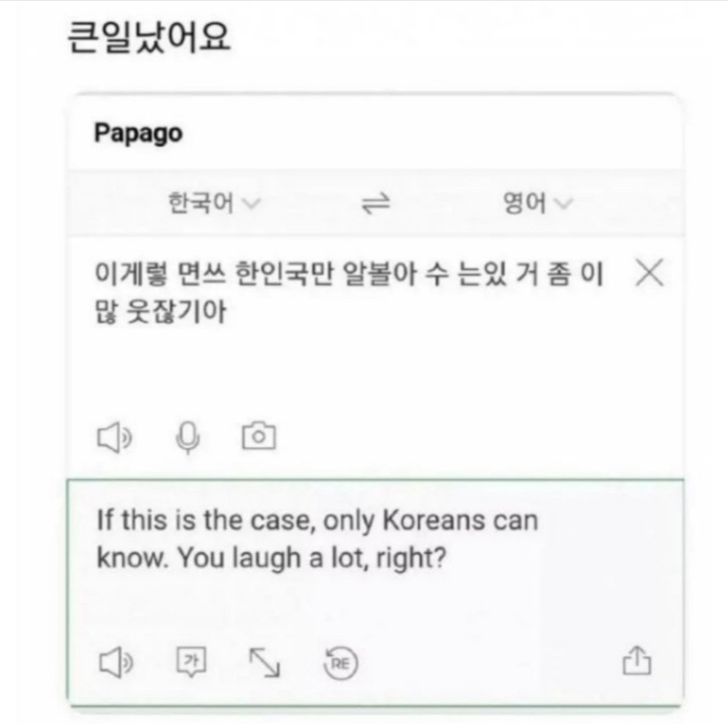The width and height of the screenshot is (728, 724).
Task: Click the chevron beside 한국어
Action: (251, 204)
